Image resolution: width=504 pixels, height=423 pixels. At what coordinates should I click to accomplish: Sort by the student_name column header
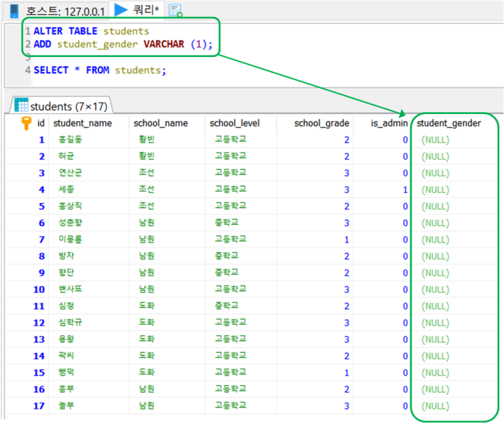(x=83, y=123)
